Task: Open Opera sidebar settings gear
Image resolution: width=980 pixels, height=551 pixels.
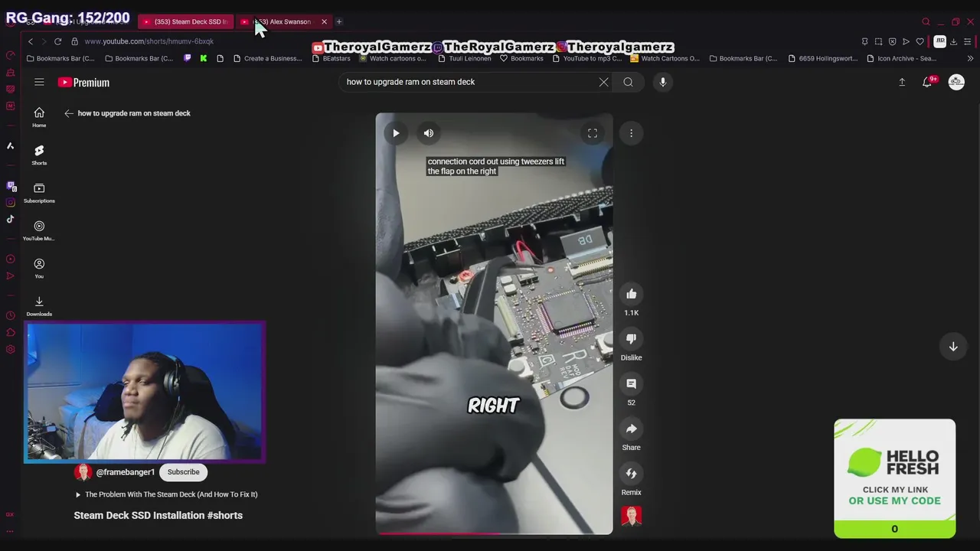Action: (x=10, y=349)
